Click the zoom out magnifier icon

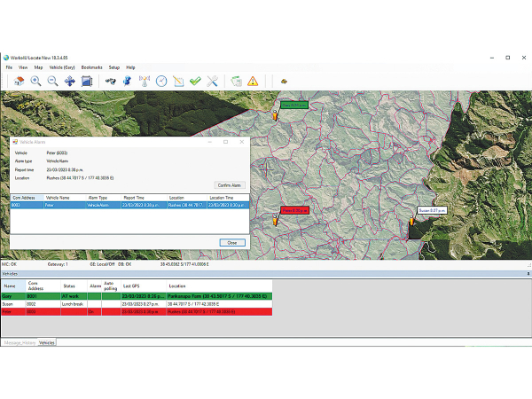coord(52,81)
